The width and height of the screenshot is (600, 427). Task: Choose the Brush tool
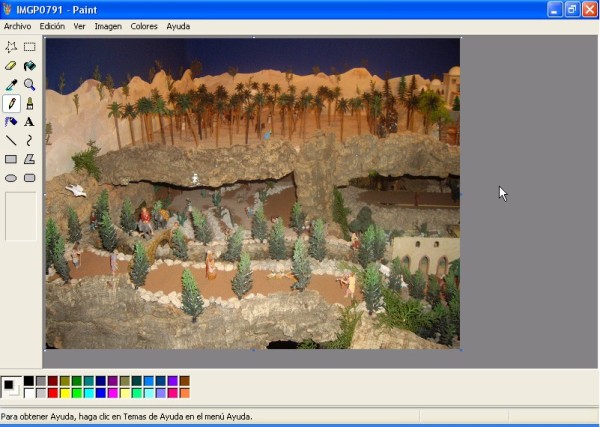pos(30,103)
